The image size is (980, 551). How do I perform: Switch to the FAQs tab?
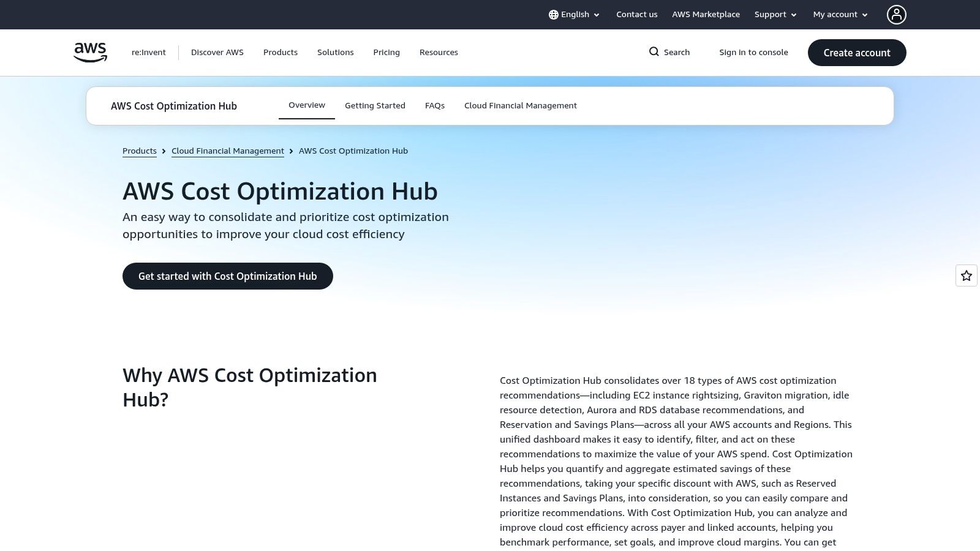click(435, 106)
